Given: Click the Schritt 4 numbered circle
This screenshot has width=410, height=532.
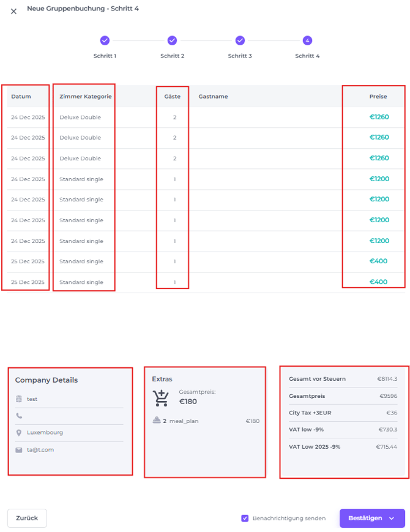Looking at the screenshot, I should [x=307, y=40].
